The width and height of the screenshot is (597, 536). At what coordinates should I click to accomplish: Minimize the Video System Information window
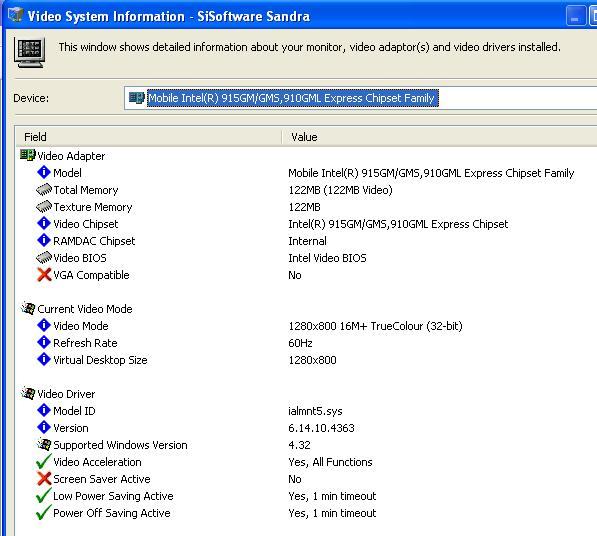pyautogui.click(x=575, y=16)
